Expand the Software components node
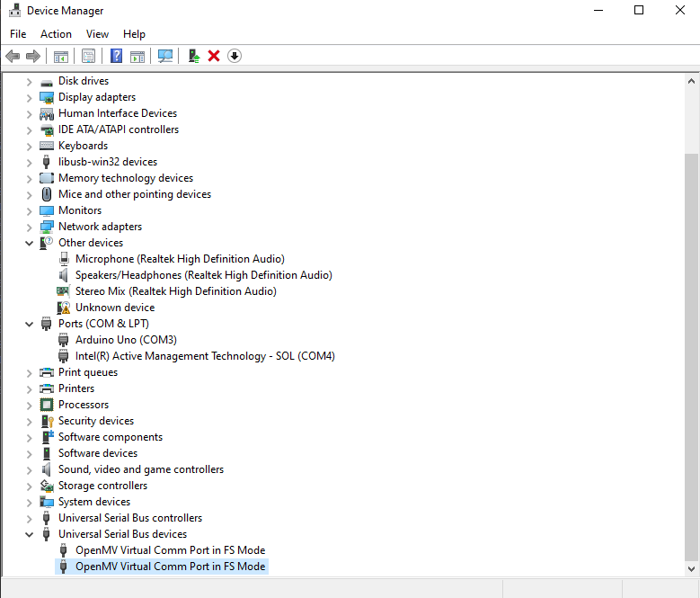The image size is (700, 598). click(29, 438)
